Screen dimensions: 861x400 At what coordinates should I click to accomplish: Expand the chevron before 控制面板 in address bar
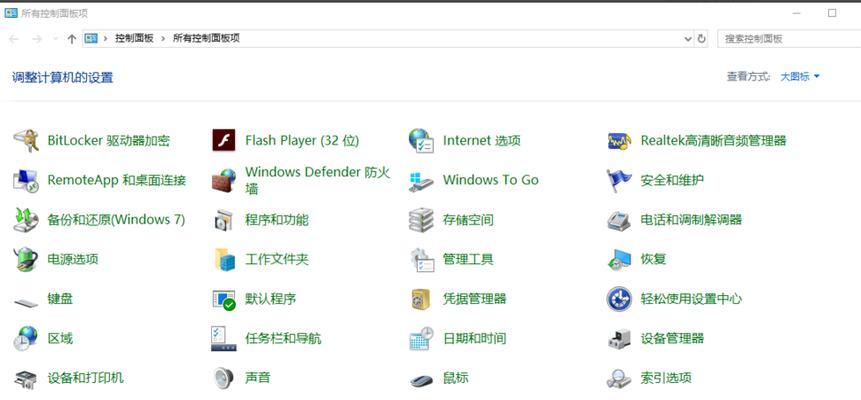[x=105, y=38]
